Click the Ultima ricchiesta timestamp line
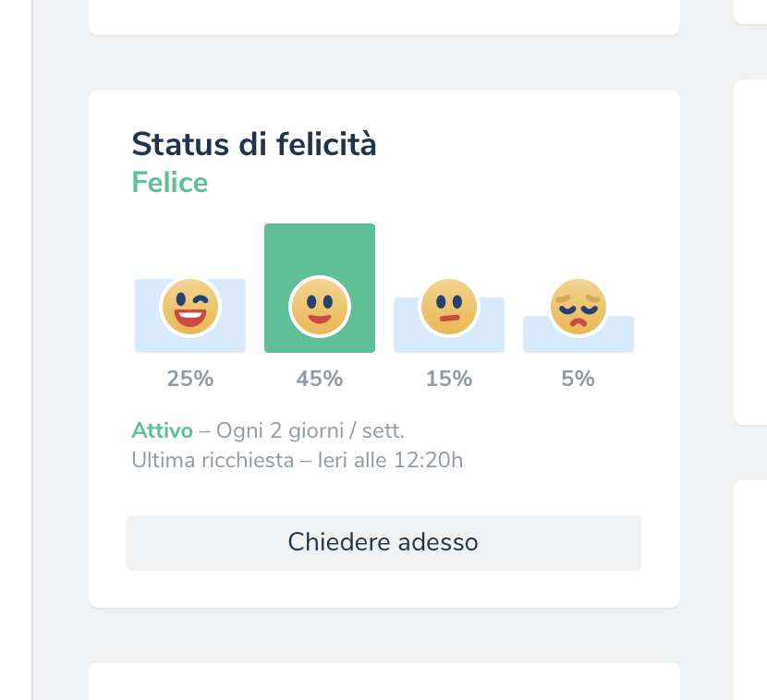The height and width of the screenshot is (700, 767). (298, 460)
